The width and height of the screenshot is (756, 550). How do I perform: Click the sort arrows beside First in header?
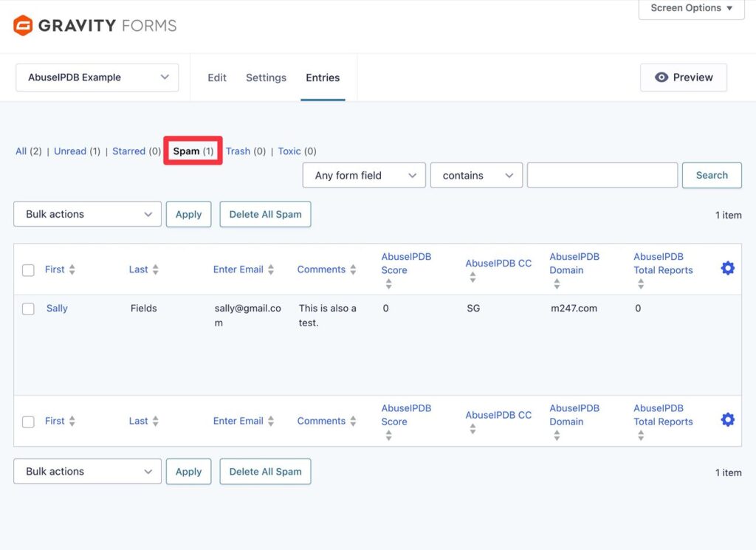click(x=72, y=269)
